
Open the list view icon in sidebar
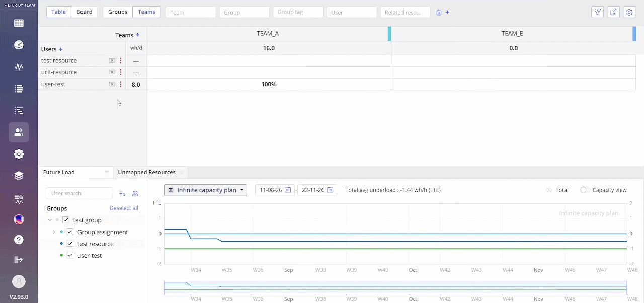(19, 89)
